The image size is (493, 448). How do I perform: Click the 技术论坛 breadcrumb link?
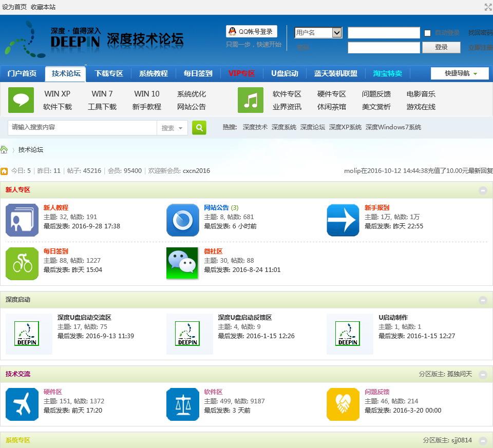pyautogui.click(x=30, y=149)
